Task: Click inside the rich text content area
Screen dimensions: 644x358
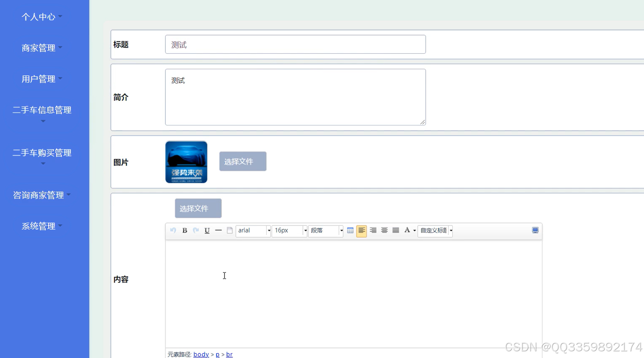Action: coord(354,294)
